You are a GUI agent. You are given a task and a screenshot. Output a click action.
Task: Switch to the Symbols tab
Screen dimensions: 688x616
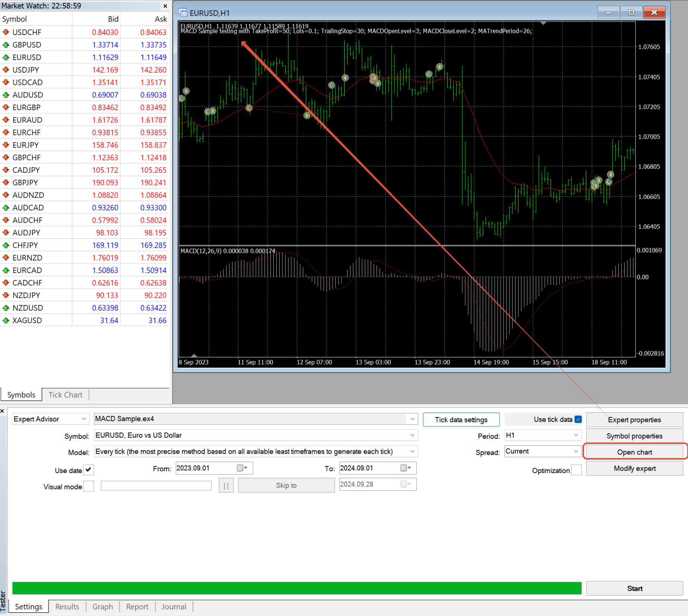21,395
